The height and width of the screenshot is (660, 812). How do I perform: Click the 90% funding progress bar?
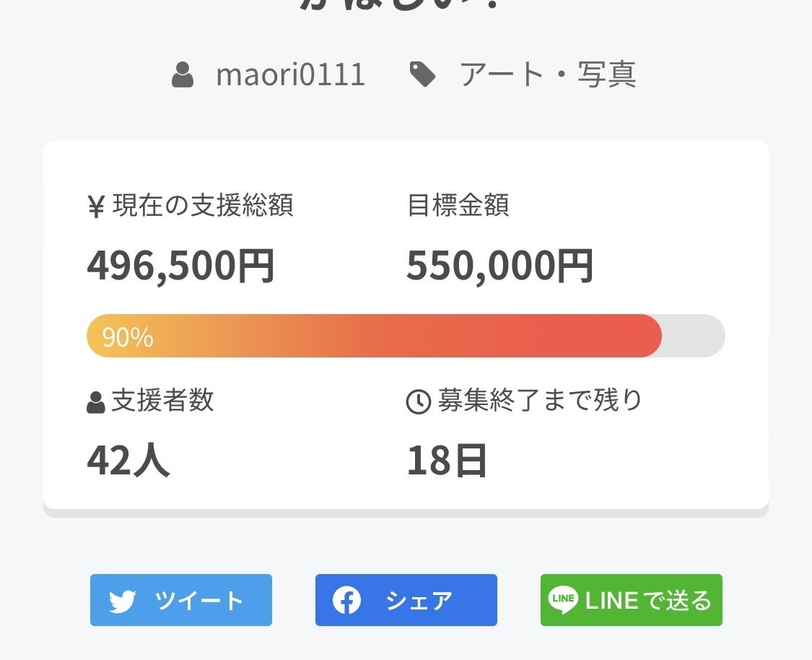pyautogui.click(x=374, y=336)
